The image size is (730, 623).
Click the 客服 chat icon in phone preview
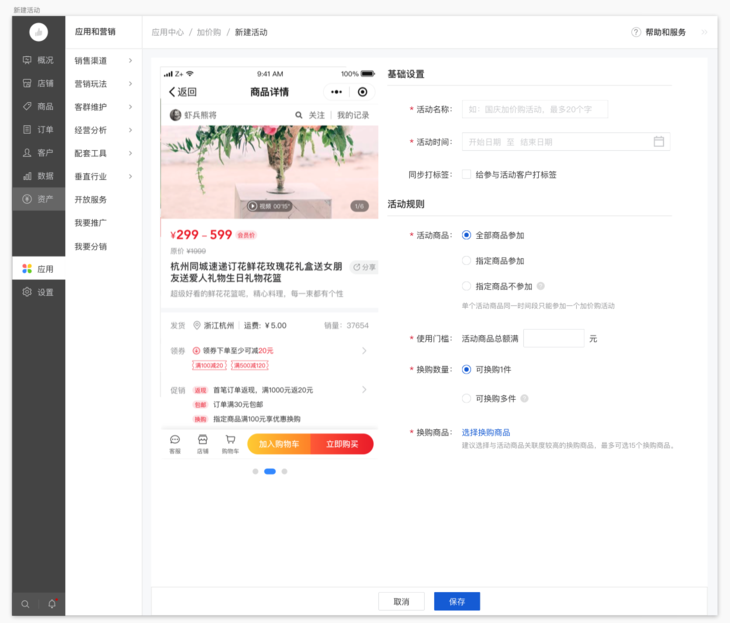pos(175,443)
